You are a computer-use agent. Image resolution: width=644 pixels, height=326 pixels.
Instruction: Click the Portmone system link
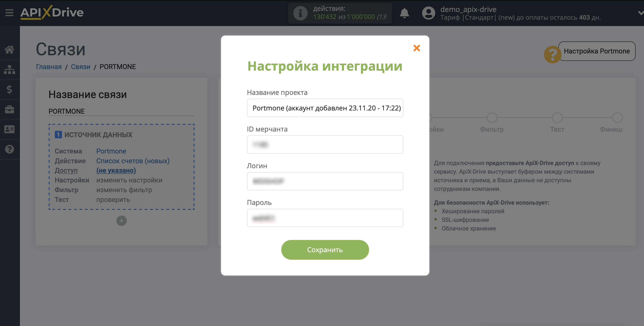[111, 151]
